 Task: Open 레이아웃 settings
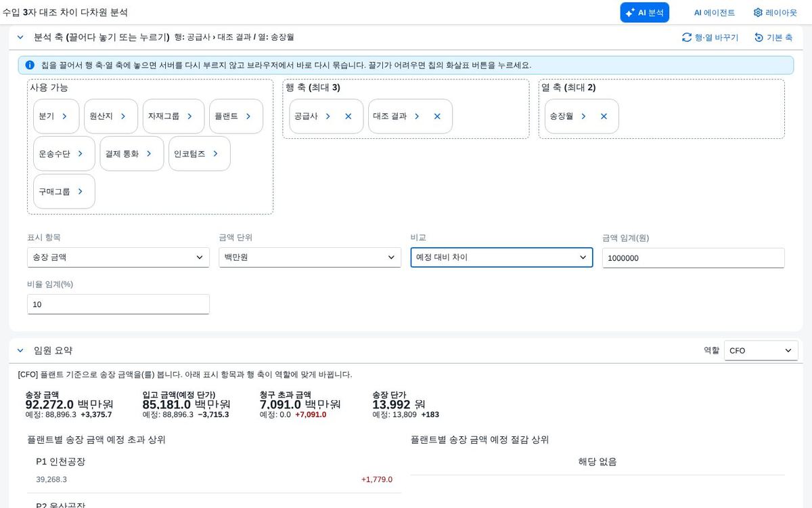point(775,12)
